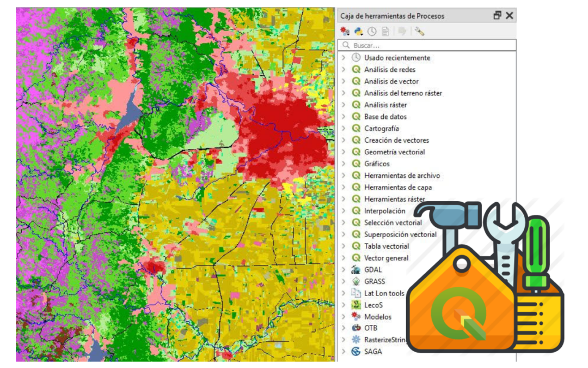Close the Caja de herramientas panel
The image size is (588, 368).
509,15
